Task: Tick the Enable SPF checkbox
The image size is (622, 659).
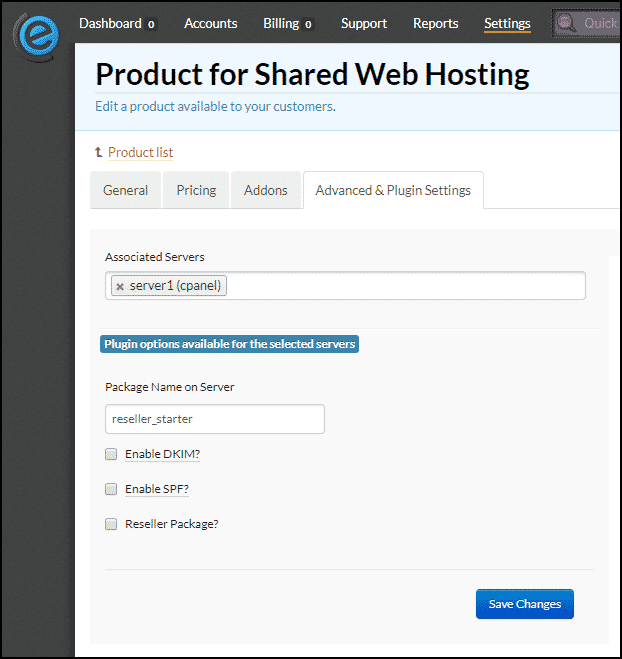Action: tap(111, 489)
